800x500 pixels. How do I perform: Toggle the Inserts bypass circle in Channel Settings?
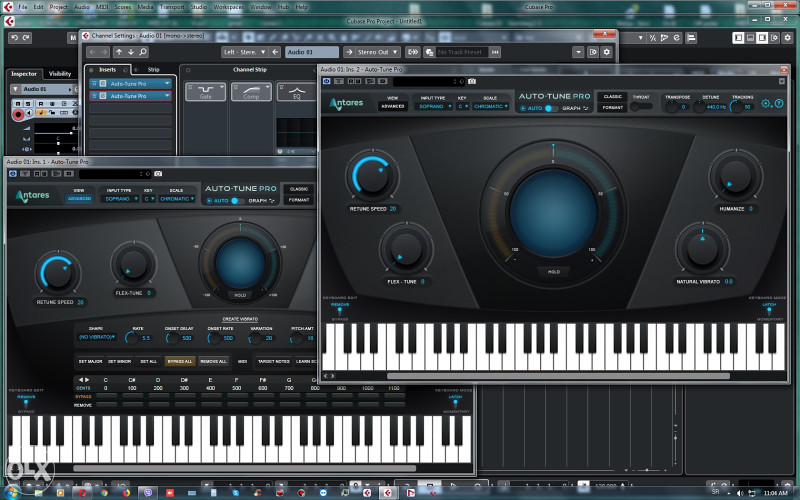[x=91, y=70]
